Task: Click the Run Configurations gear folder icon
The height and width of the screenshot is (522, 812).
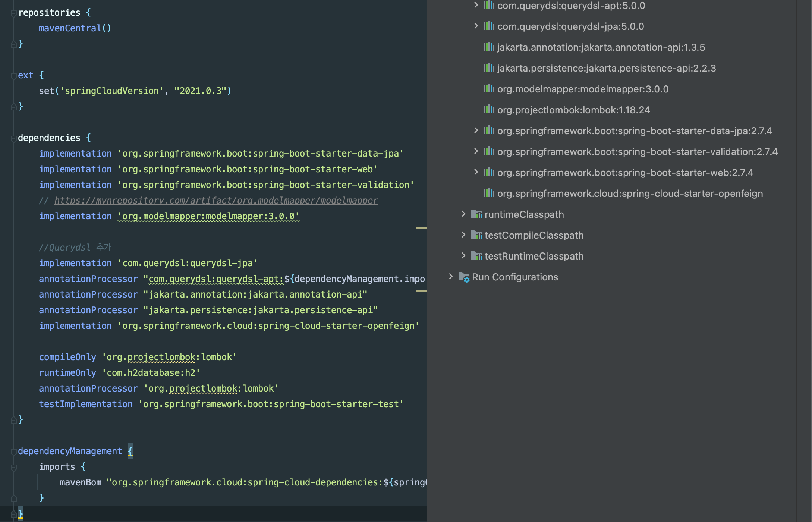Action: pyautogui.click(x=464, y=277)
